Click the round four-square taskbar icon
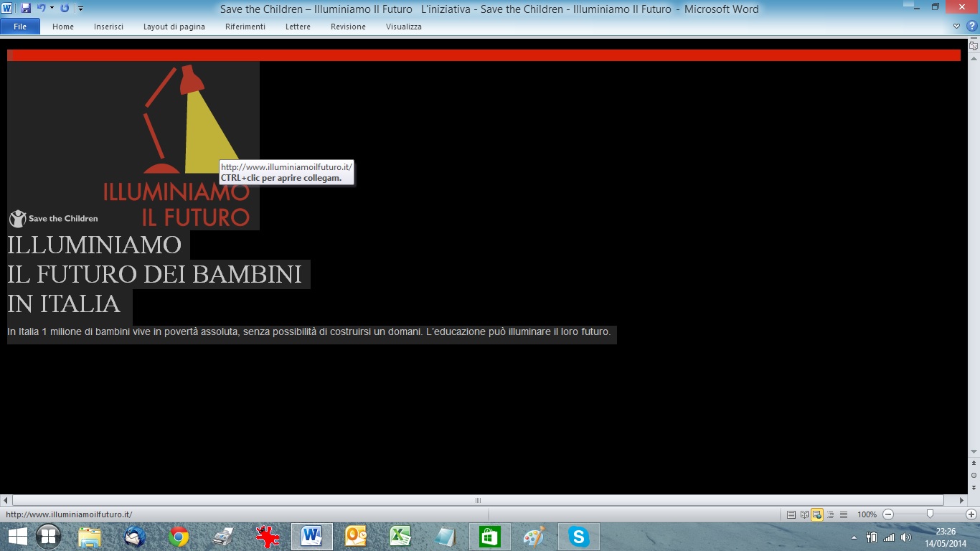The image size is (980, 551). [x=49, y=537]
